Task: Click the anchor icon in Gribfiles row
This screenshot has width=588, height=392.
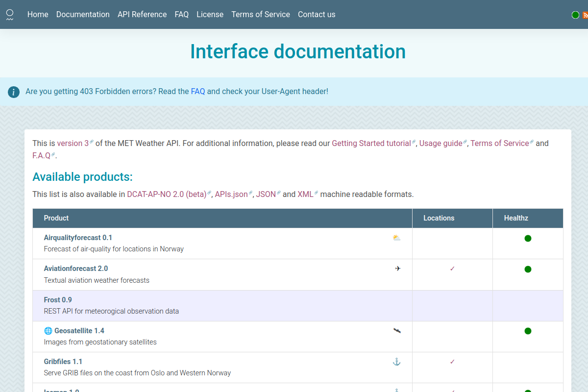Action: [397, 362]
